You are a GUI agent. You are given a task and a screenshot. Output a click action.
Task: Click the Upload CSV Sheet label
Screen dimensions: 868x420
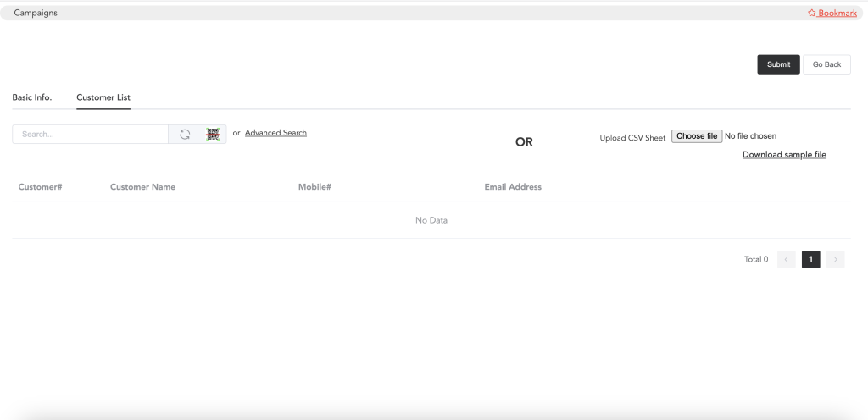point(632,138)
